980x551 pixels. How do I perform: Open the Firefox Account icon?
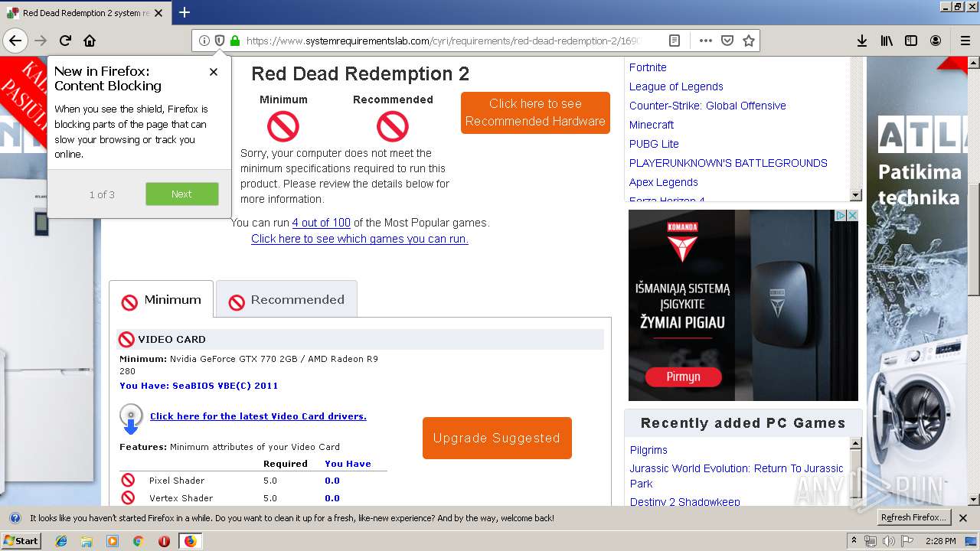[x=936, y=41]
